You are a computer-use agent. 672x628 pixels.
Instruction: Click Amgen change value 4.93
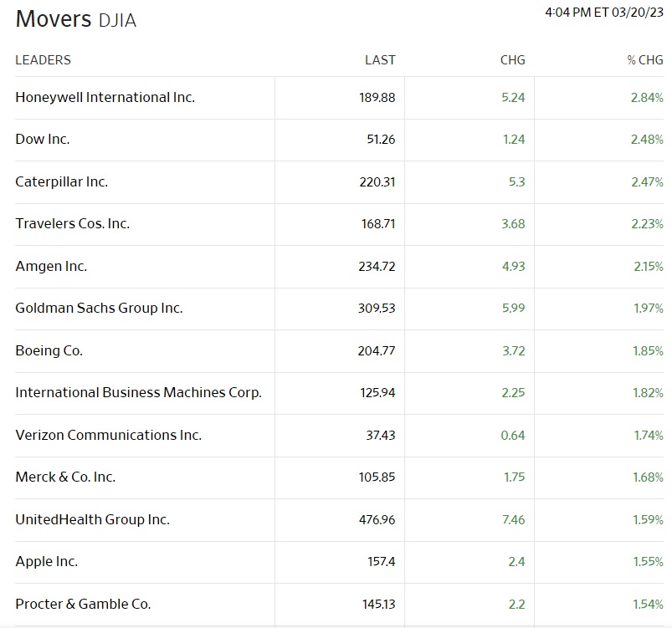(x=514, y=267)
